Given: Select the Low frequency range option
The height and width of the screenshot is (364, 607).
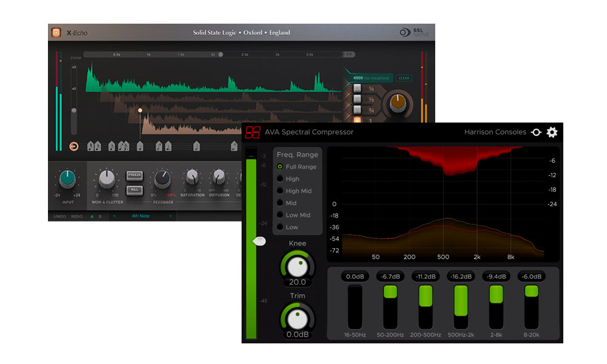Looking at the screenshot, I should 281,227.
